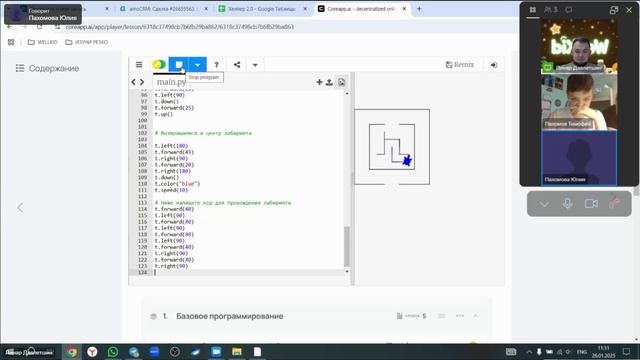Click the code editor vertical scrollbar

click(347, 246)
